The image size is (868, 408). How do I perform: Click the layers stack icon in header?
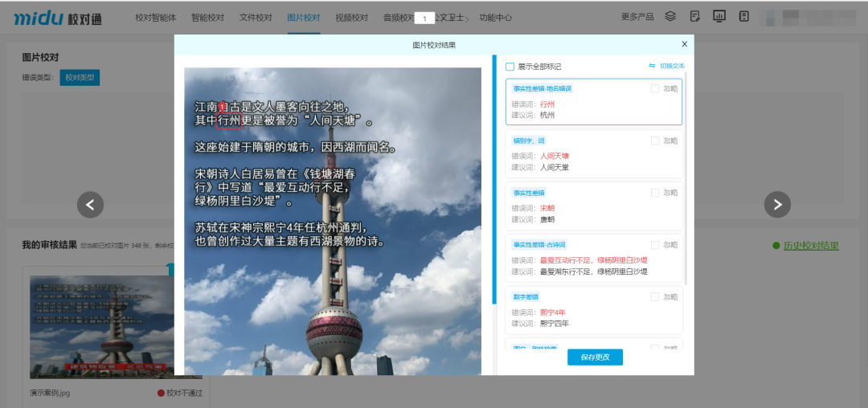(672, 16)
